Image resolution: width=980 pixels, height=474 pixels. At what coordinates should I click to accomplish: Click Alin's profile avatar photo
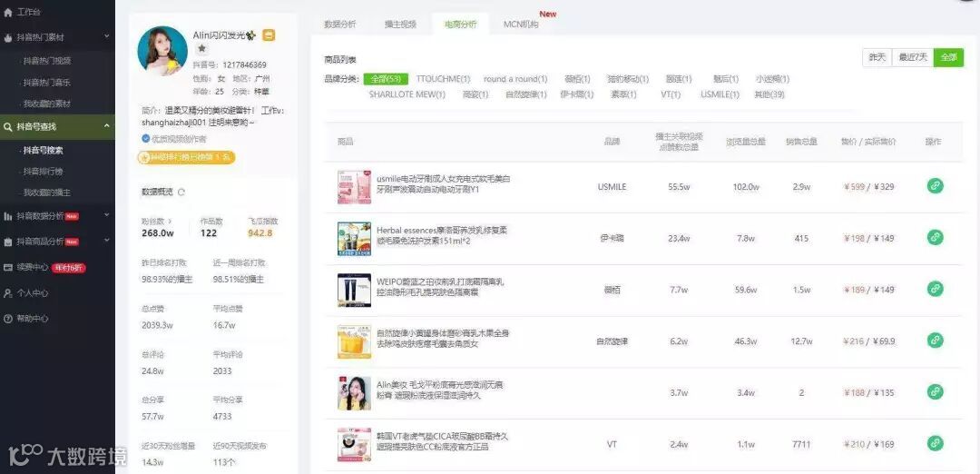162,51
